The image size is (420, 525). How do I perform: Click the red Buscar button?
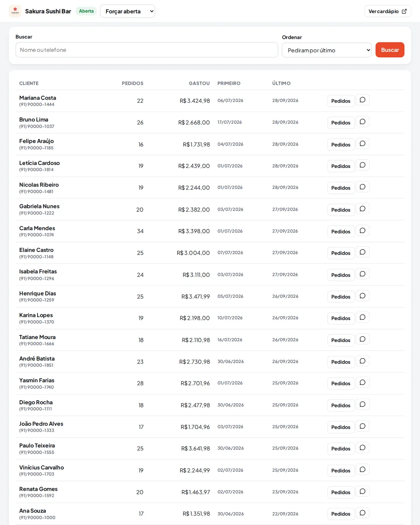coord(390,50)
